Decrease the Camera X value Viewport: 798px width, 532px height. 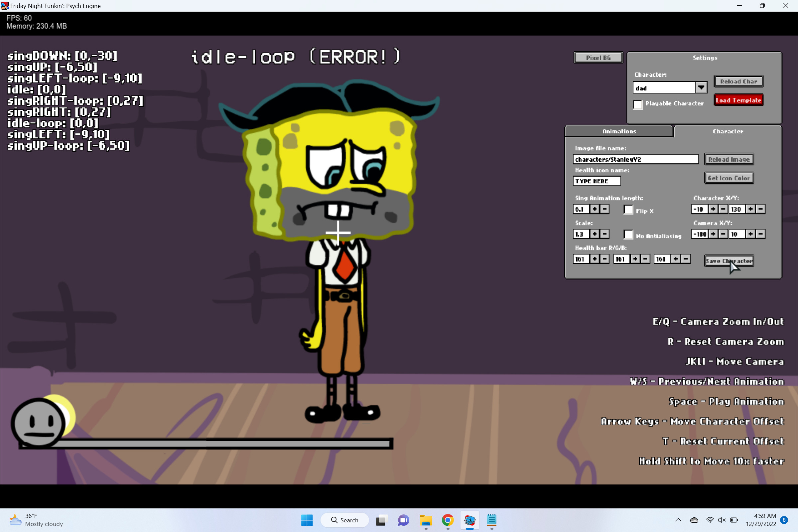click(723, 234)
